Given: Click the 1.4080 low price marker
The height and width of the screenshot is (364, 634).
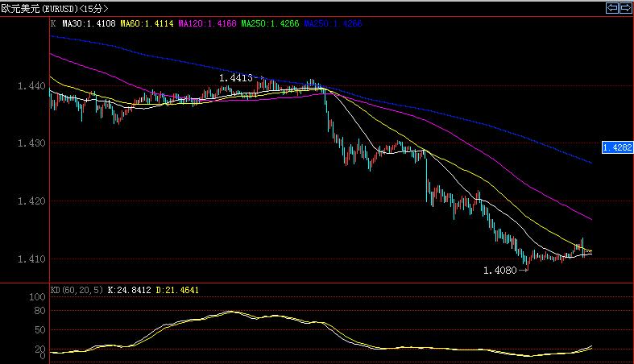Looking at the screenshot, I should tap(500, 271).
